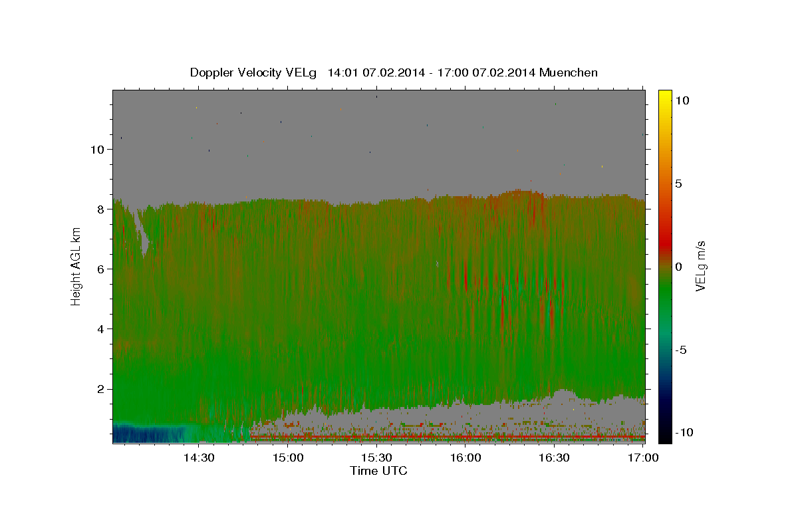Click the height tick label 4

101,329
